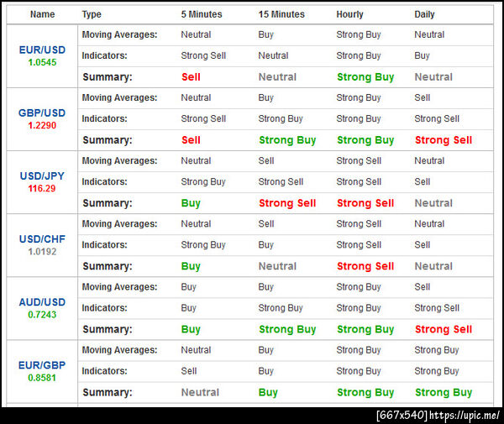
Task: Select EUR/GBP 15 minutes Buy summary
Action: pos(268,393)
